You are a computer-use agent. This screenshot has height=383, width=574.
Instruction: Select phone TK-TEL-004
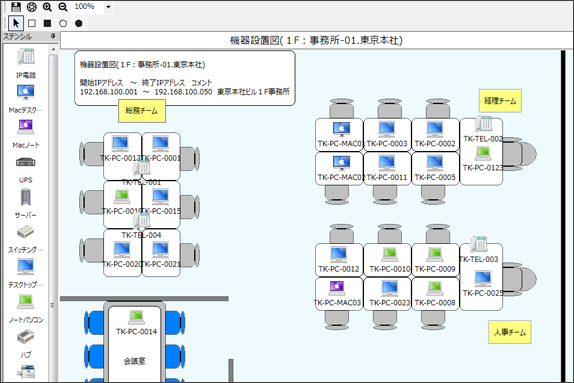click(141, 221)
